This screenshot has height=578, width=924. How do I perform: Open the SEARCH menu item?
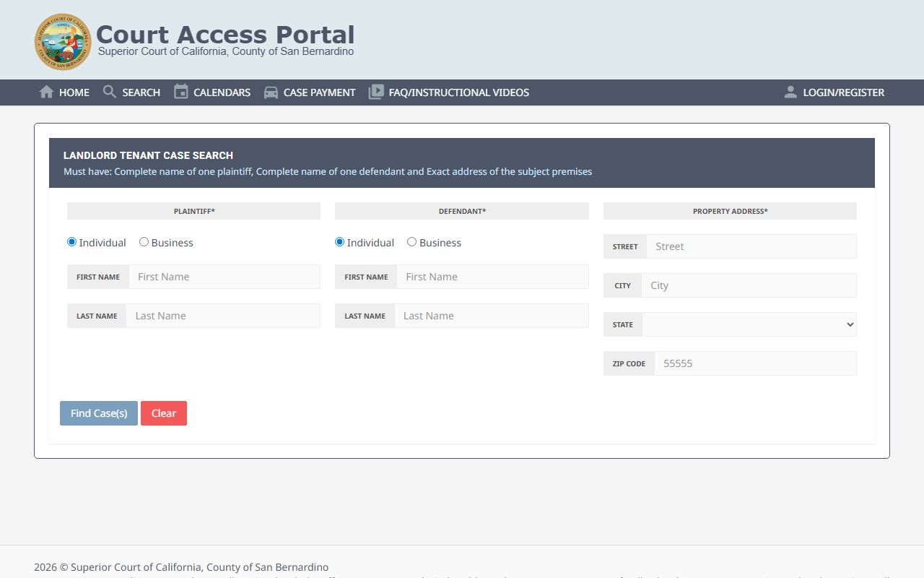click(x=131, y=92)
